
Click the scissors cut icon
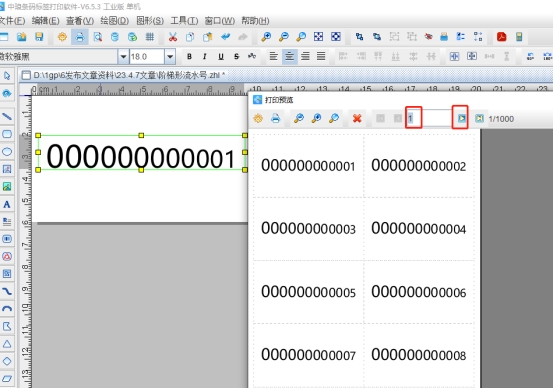pos(172,37)
